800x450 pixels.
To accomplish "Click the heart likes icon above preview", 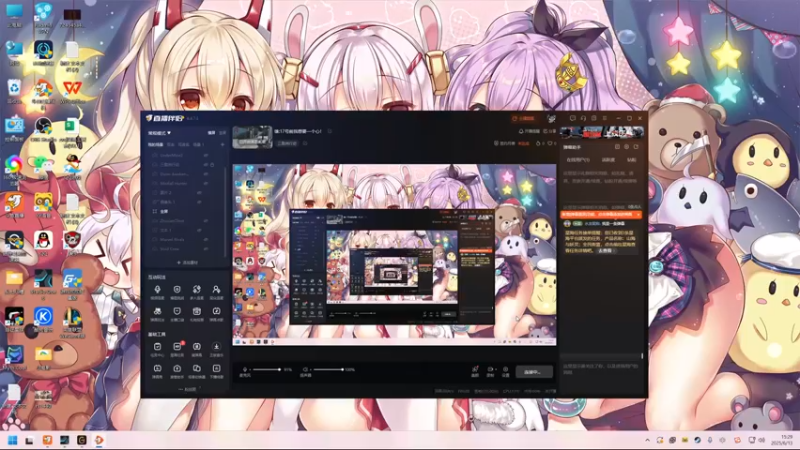I will (x=549, y=143).
